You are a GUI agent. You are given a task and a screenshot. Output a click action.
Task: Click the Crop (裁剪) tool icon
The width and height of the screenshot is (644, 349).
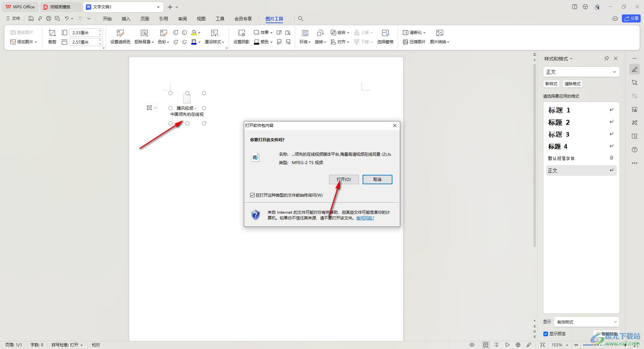click(x=52, y=33)
